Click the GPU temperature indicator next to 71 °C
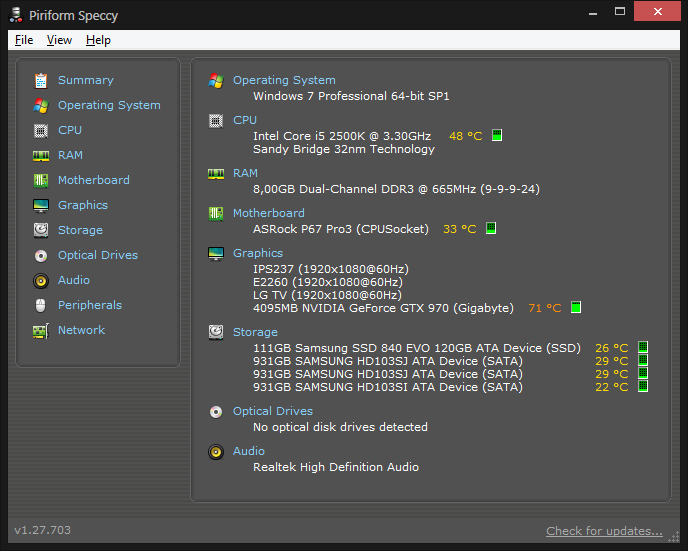Viewport: 688px width, 551px height. click(x=576, y=307)
